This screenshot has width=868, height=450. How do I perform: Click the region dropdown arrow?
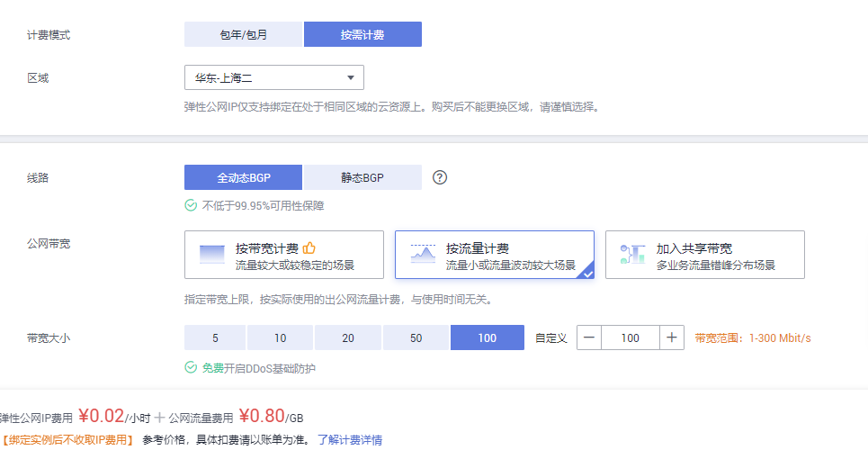(x=351, y=78)
